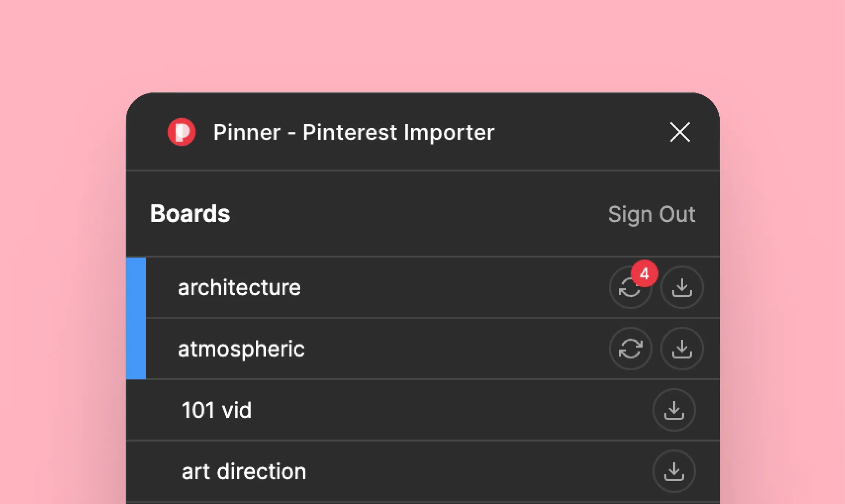
Task: Download the 101 vid board
Action: [674, 410]
